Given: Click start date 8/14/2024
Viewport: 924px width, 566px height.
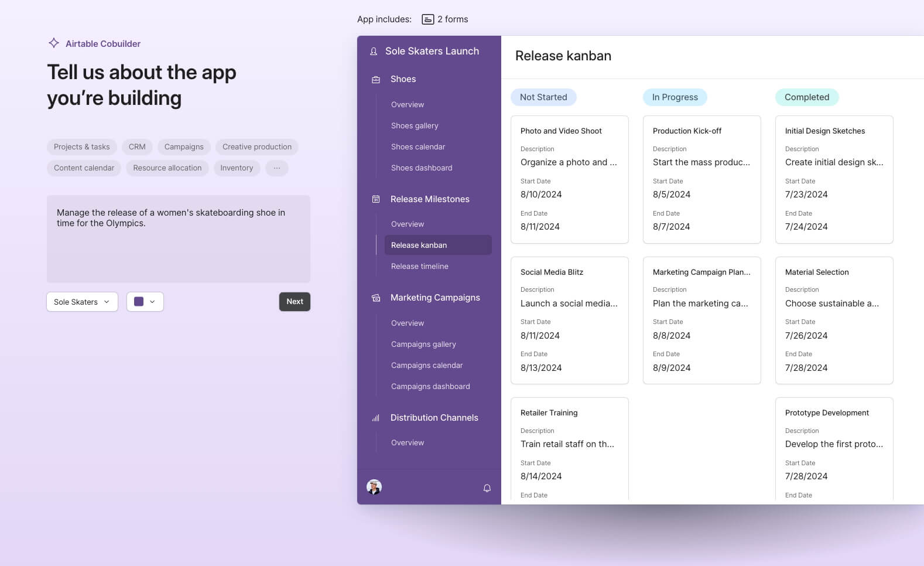Looking at the screenshot, I should [541, 476].
